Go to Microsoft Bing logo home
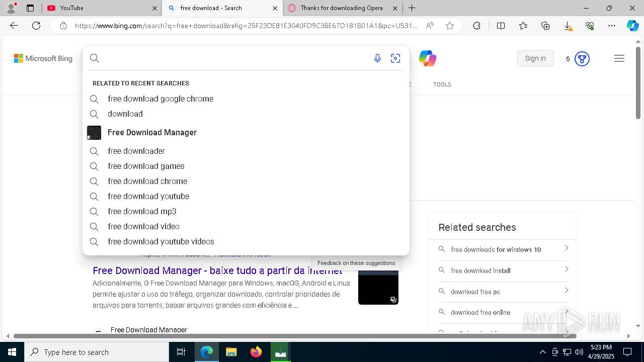 click(x=43, y=58)
